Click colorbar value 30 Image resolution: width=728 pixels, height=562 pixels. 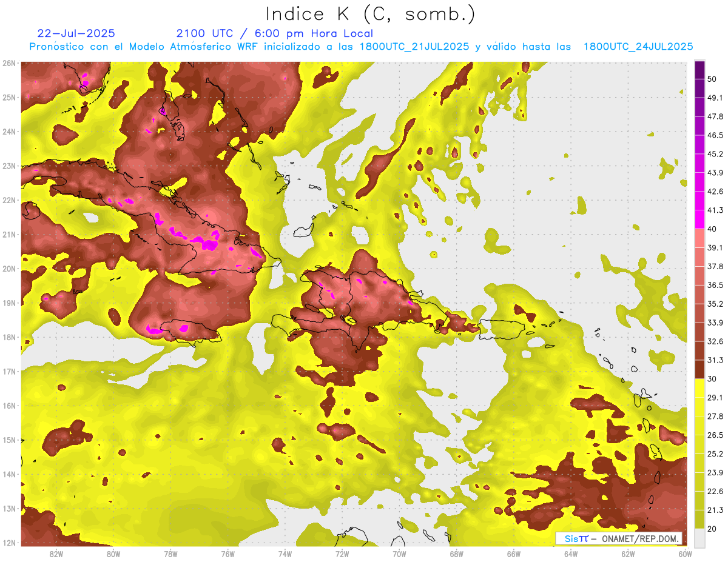coord(712,379)
